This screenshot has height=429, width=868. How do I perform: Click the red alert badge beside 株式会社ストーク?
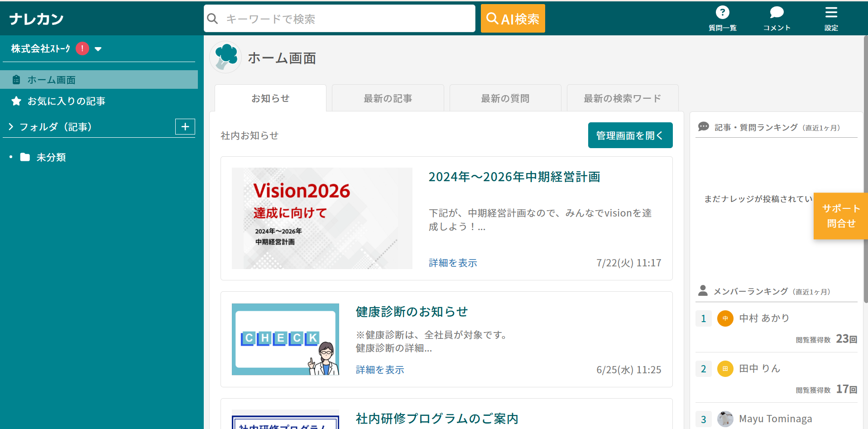tap(82, 48)
